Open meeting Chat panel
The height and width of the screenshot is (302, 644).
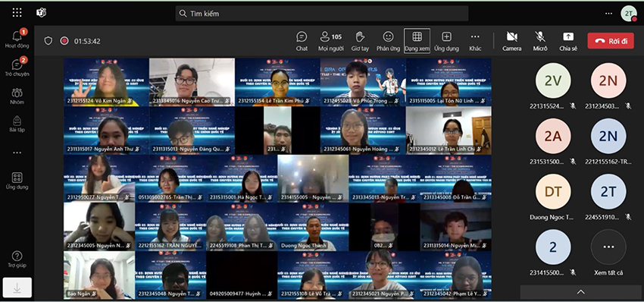coord(302,41)
